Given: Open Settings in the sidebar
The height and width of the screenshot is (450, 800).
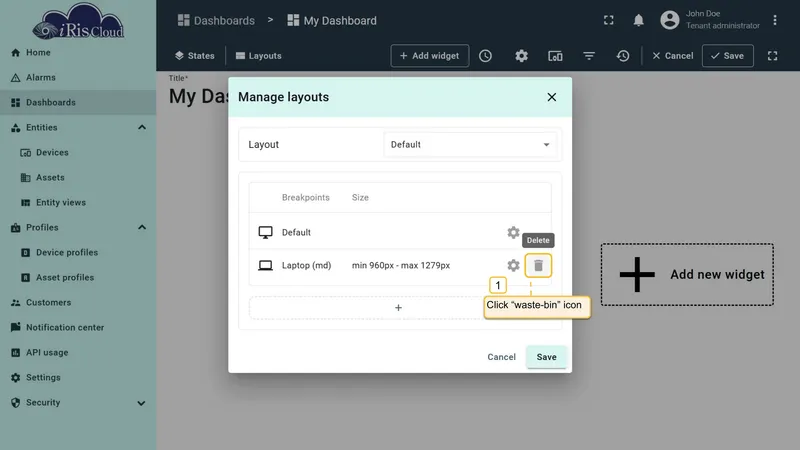Looking at the screenshot, I should click(x=78, y=378).
